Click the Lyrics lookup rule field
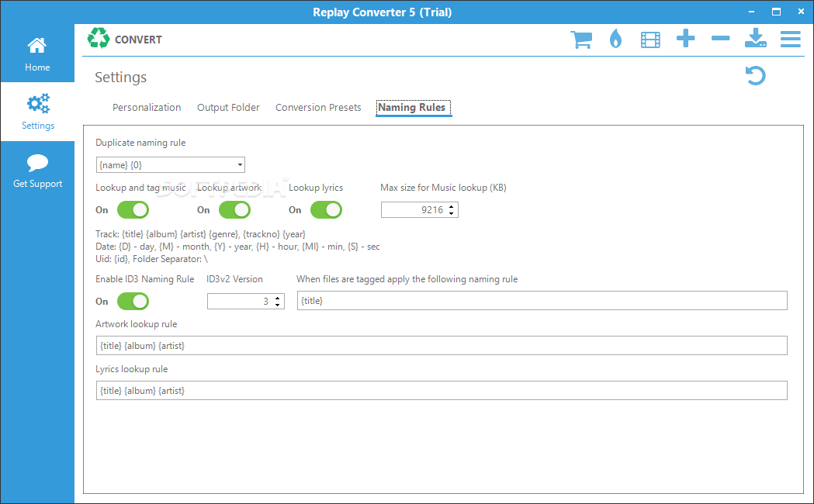The height and width of the screenshot is (504, 814). coord(442,391)
